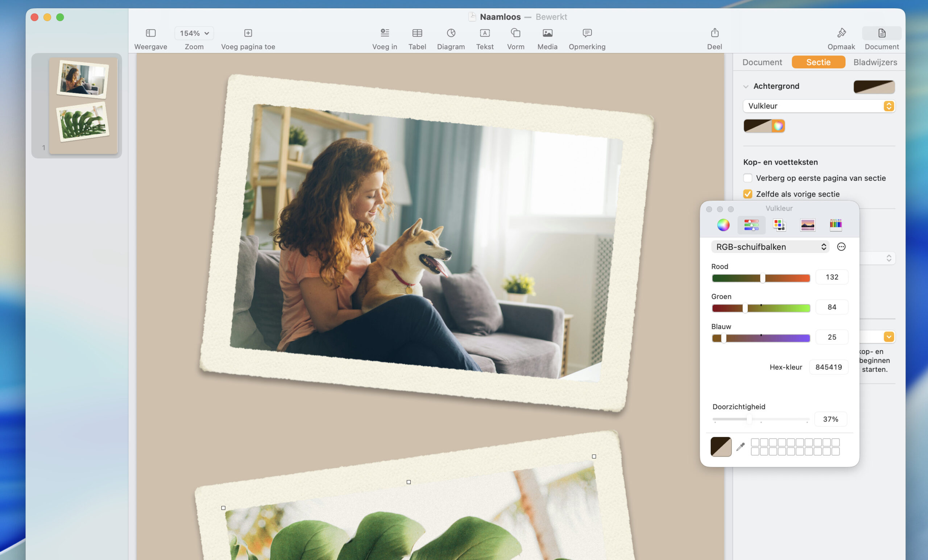Select the color palettes tab icon
This screenshot has width=928, height=560.
pyautogui.click(x=779, y=225)
